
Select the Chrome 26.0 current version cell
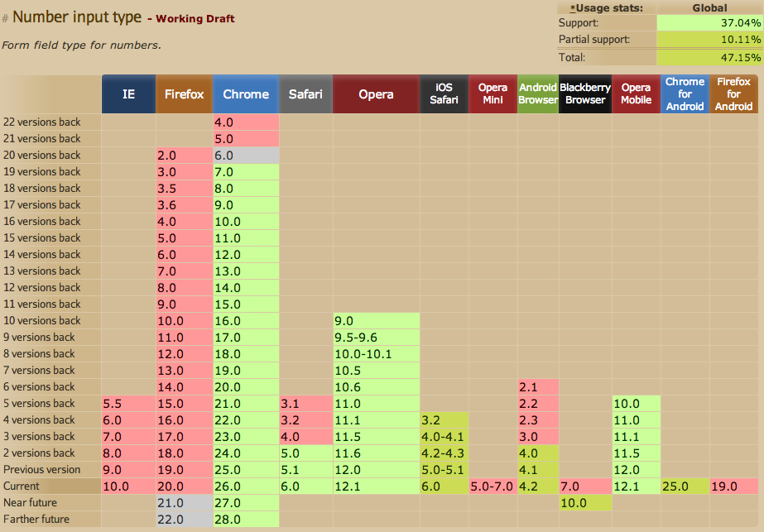[246, 486]
